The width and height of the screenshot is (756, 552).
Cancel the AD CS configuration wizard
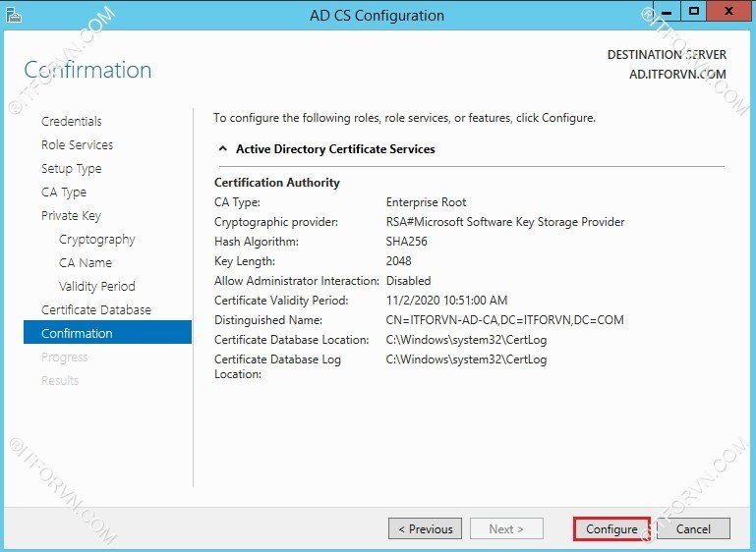(693, 528)
